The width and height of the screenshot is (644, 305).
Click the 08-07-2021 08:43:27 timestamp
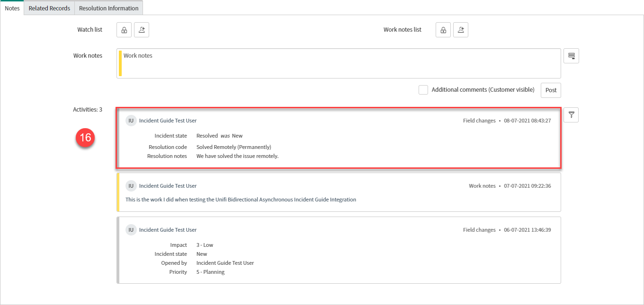pyautogui.click(x=528, y=121)
